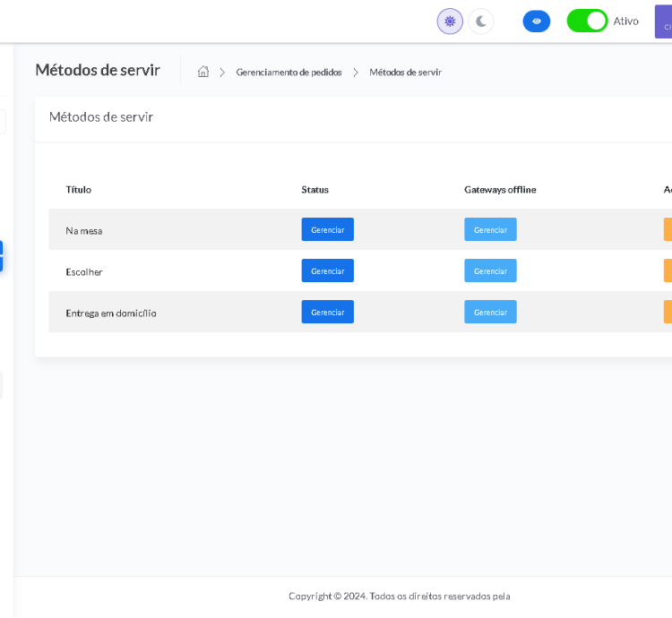This screenshot has height=618, width=672.
Task: Select the Na mesa title cell
Action: [84, 231]
